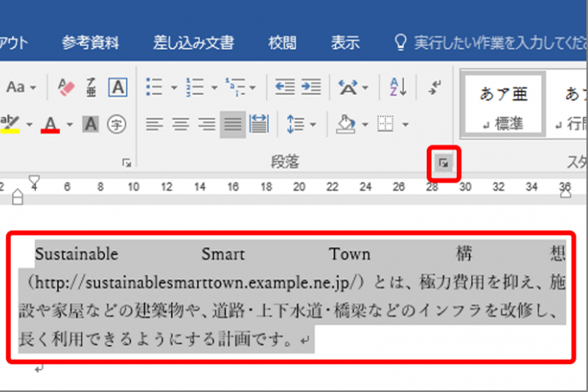Click the text "長く利用できるようにする計画です。"

click(156, 339)
